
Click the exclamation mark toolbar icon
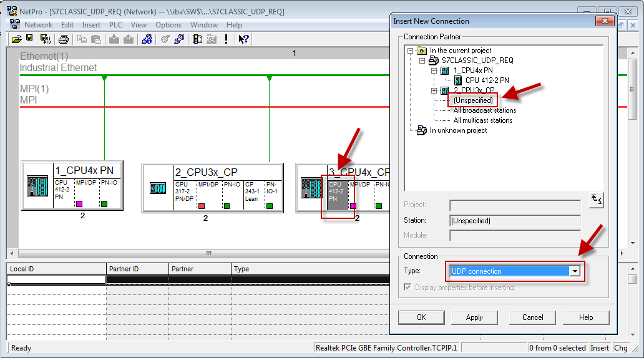[226, 39]
